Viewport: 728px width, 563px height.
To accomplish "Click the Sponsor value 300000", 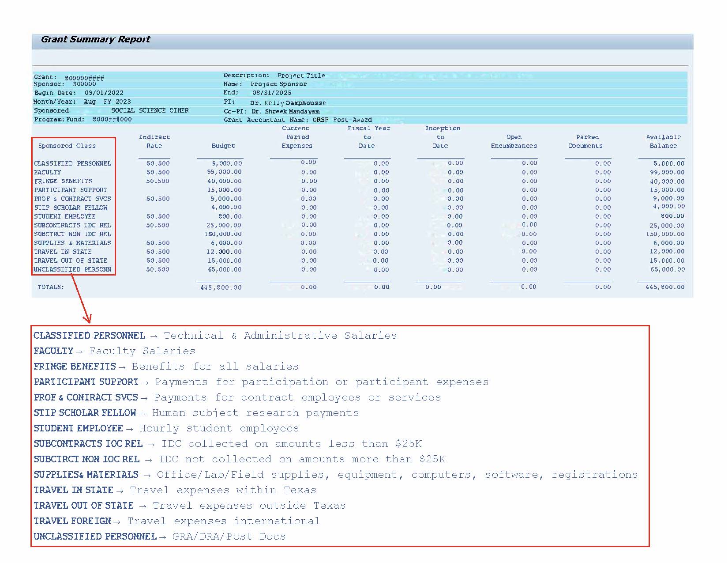I will [84, 84].
